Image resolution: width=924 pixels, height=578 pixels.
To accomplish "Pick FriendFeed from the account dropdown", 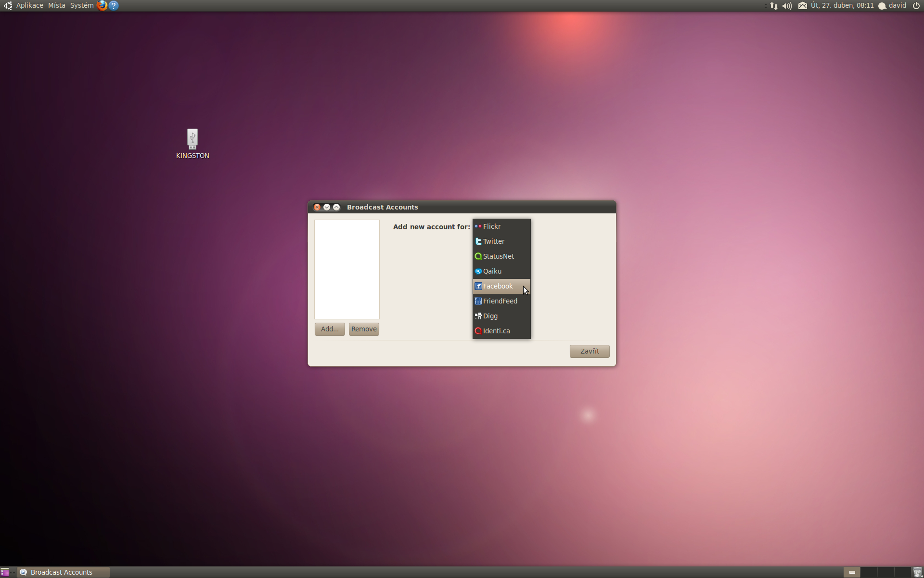I will click(x=501, y=301).
